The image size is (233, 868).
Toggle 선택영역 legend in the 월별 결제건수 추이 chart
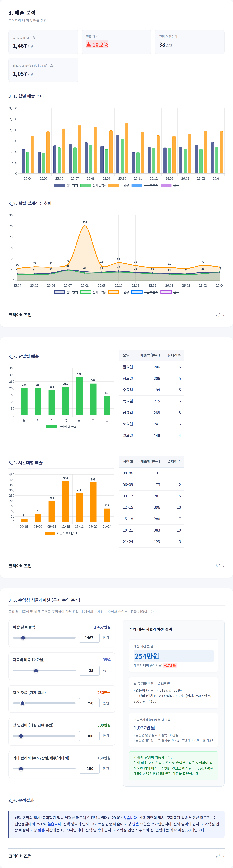point(66,292)
